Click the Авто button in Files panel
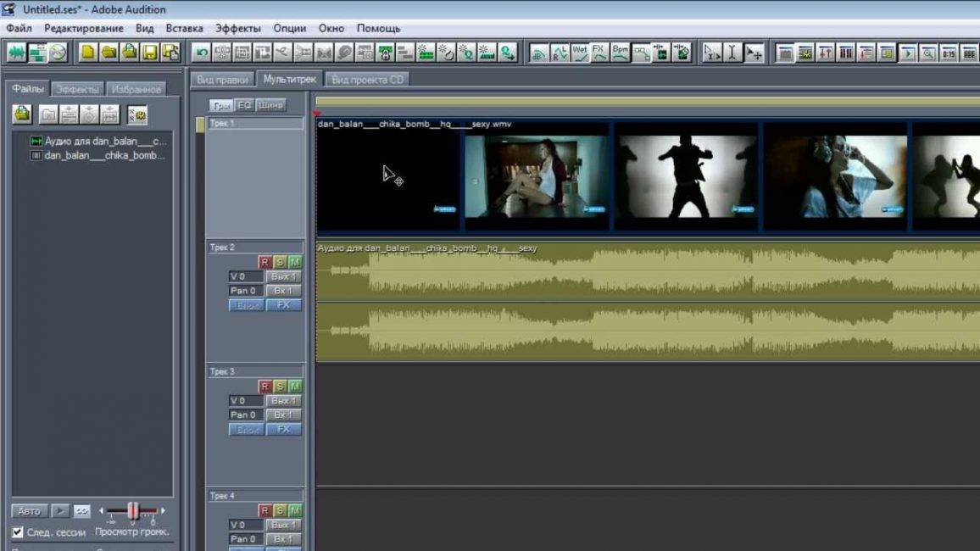 pyautogui.click(x=29, y=511)
